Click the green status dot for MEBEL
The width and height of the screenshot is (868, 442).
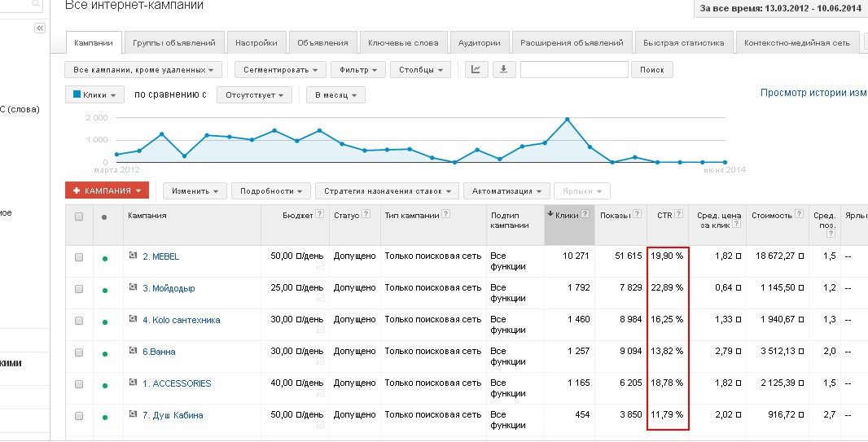coord(104,257)
